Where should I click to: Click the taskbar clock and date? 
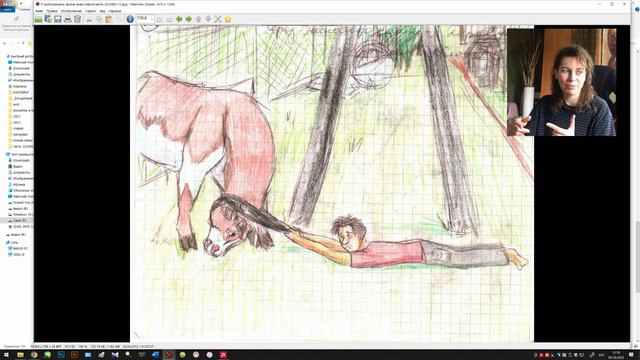tap(616, 355)
